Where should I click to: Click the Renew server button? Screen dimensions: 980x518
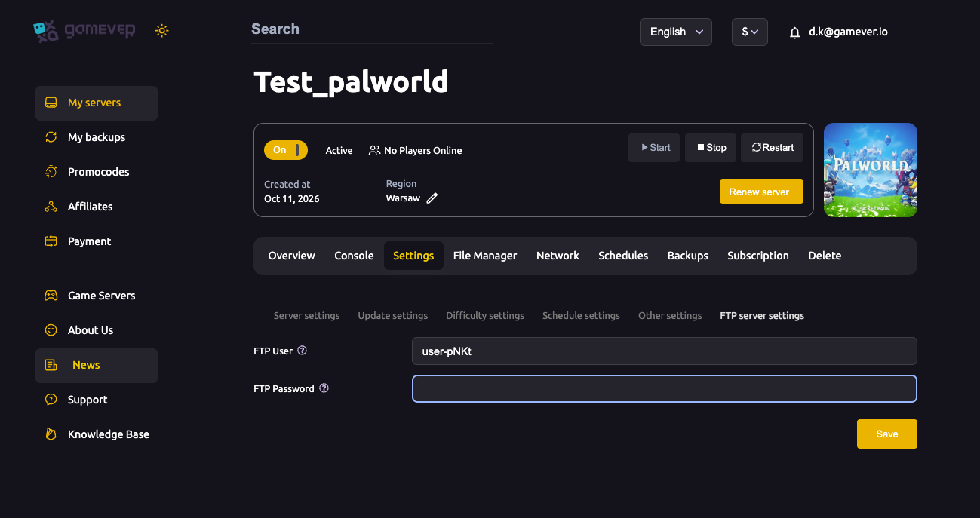[x=761, y=192]
